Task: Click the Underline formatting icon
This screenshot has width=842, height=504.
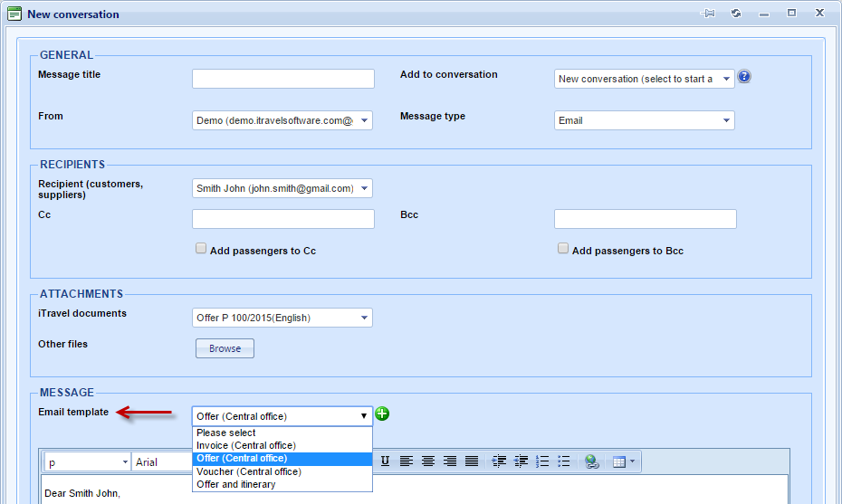Action: tap(385, 461)
